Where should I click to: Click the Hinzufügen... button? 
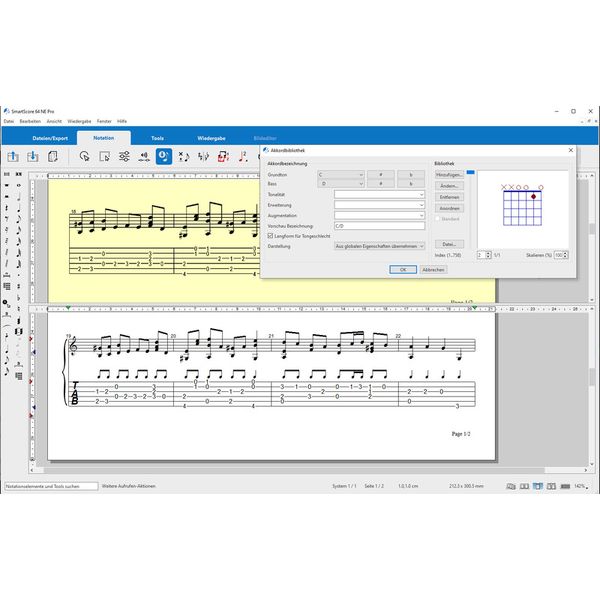(x=449, y=174)
